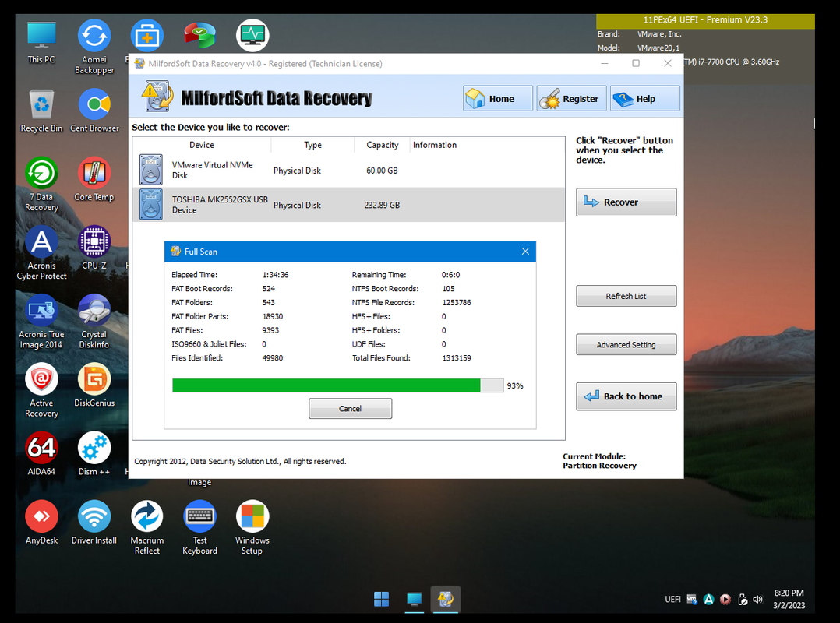Click the Elapsed Time value 1:34:36
The width and height of the screenshot is (840, 623).
[x=275, y=275]
